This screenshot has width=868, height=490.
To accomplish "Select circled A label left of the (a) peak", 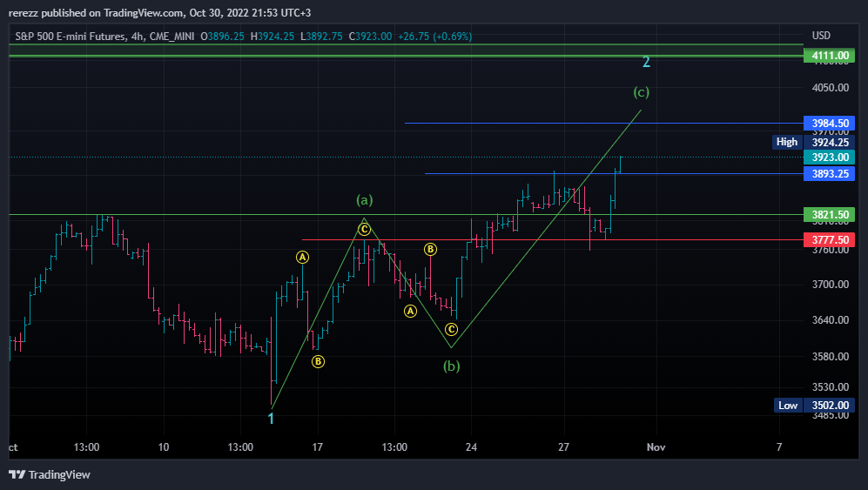I will point(302,257).
